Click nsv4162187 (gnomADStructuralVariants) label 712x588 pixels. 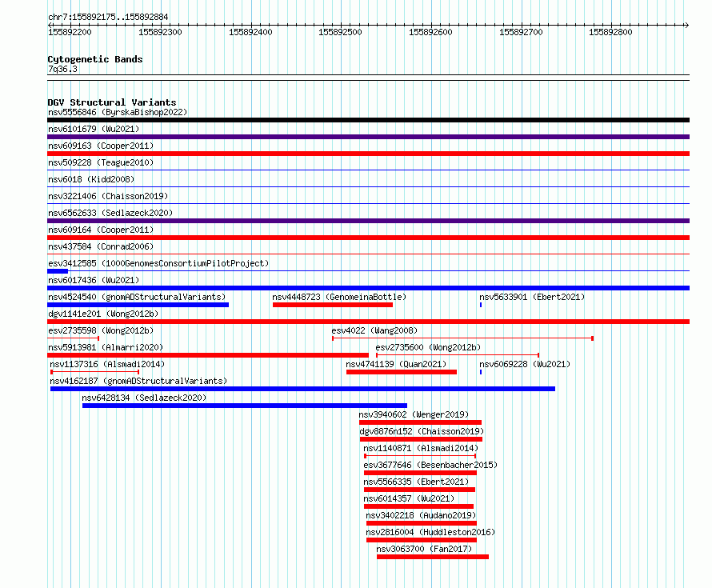pyautogui.click(x=138, y=381)
